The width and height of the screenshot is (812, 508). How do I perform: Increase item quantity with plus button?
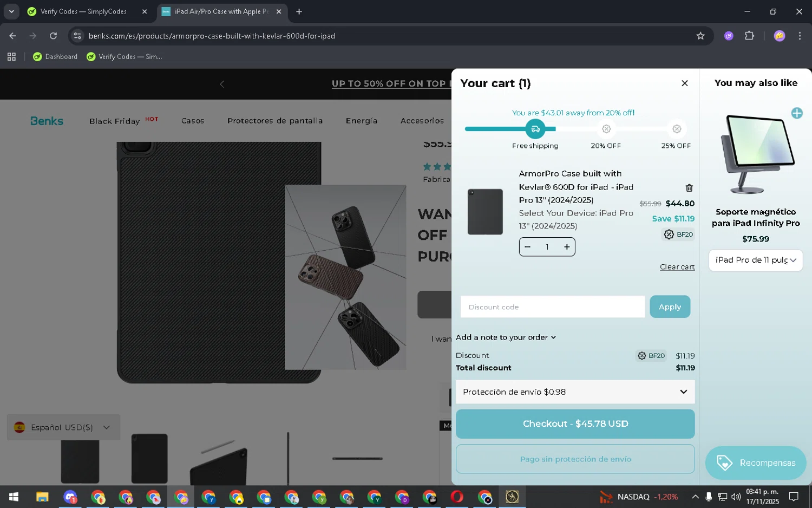(567, 247)
